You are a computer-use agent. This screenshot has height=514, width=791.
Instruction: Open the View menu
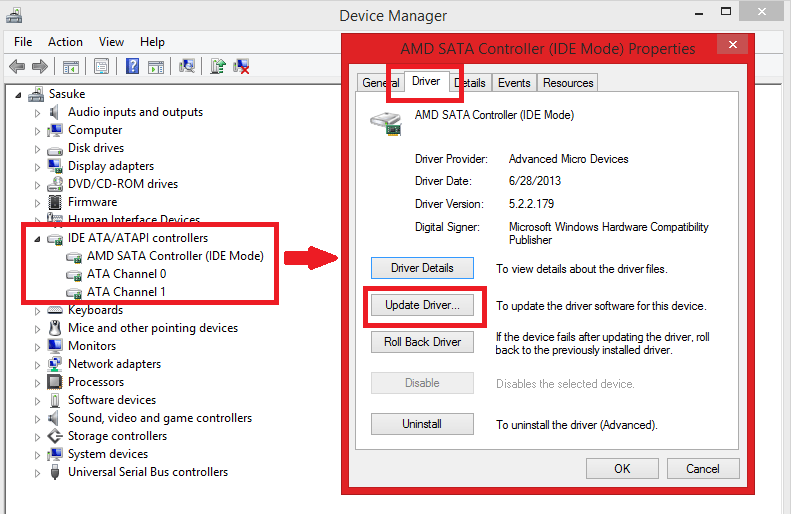click(111, 42)
